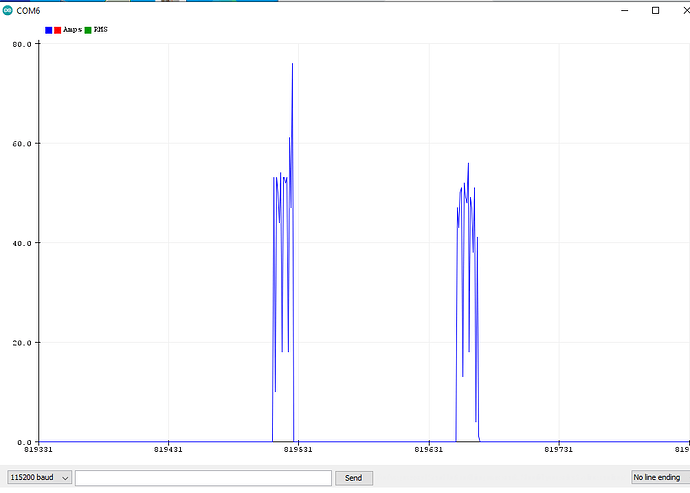Minimize the COM6 plotter window
690x493 pixels.
pos(624,11)
